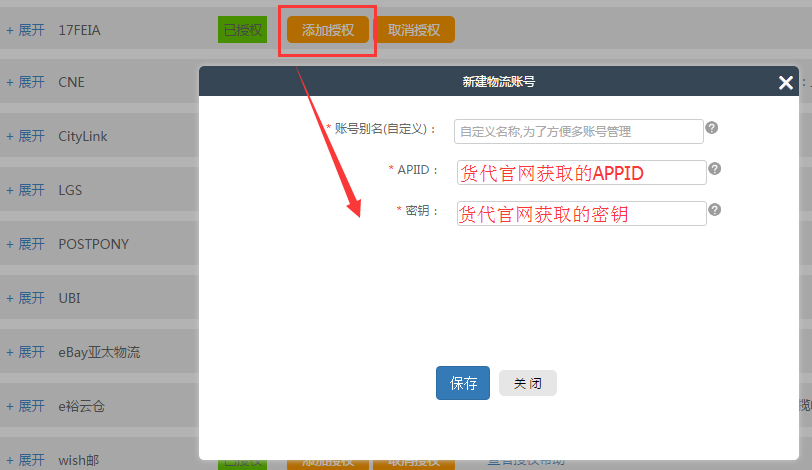Expand the CNE row
812x470 pixels.
tap(25, 82)
